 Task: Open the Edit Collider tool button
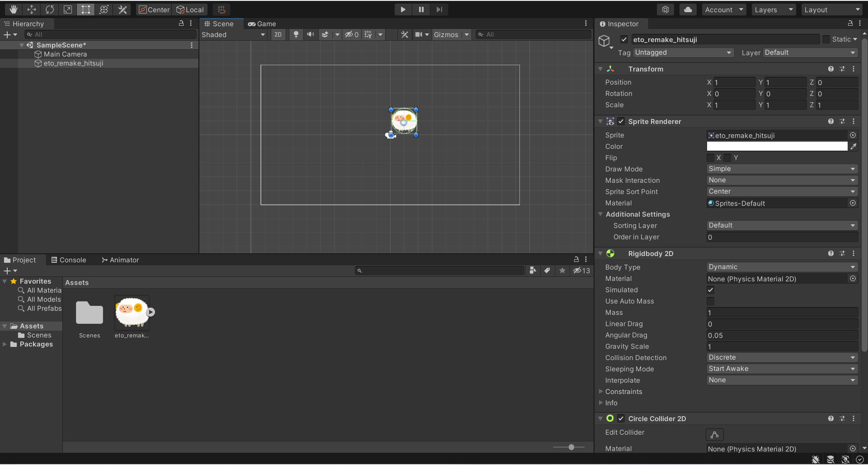[x=714, y=435]
